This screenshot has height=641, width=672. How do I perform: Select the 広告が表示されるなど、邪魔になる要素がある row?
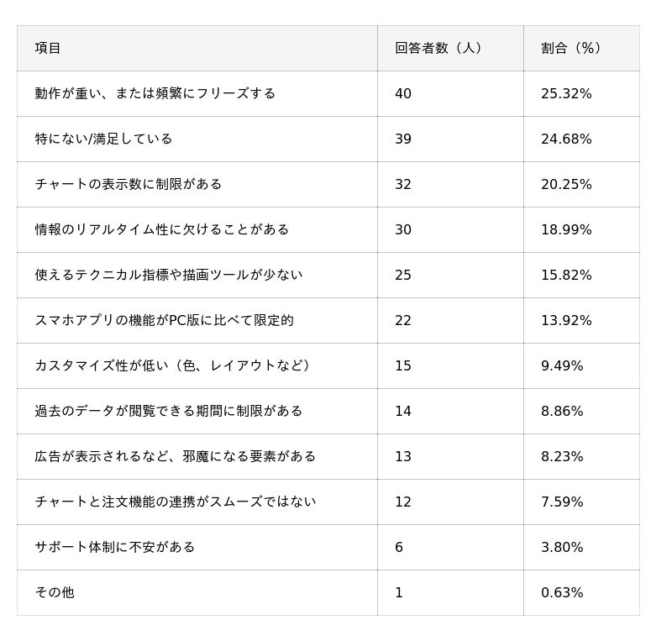(176, 456)
